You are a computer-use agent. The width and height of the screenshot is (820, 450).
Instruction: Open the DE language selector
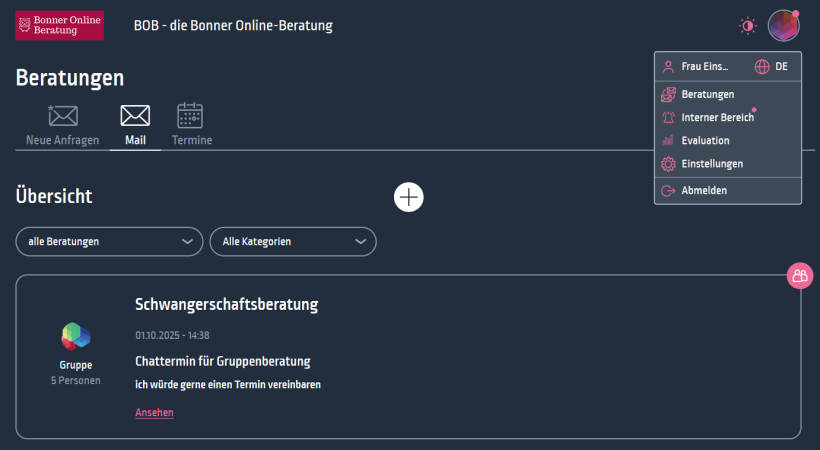tap(781, 67)
